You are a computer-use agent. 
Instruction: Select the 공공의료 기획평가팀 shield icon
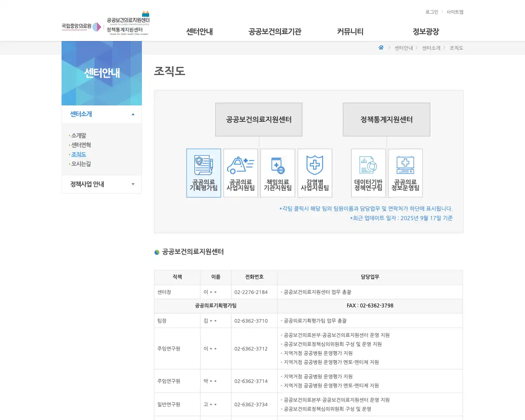[203, 173]
